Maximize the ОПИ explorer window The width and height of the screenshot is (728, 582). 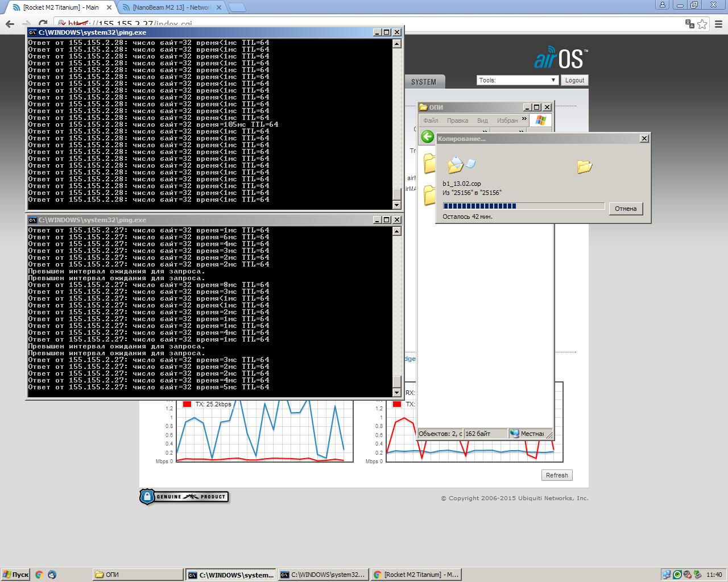tap(536, 107)
